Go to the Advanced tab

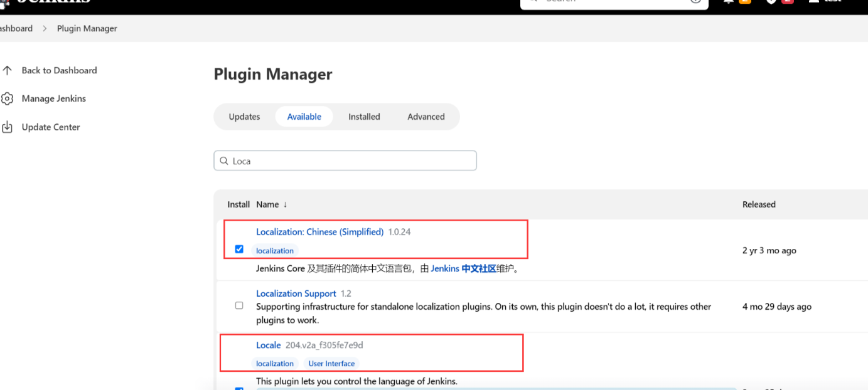click(x=426, y=117)
